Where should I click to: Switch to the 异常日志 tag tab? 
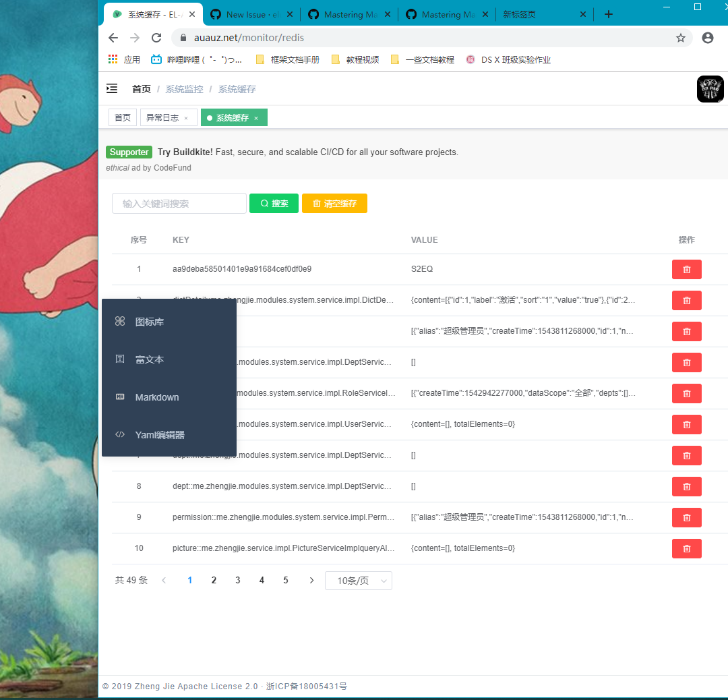click(x=162, y=117)
